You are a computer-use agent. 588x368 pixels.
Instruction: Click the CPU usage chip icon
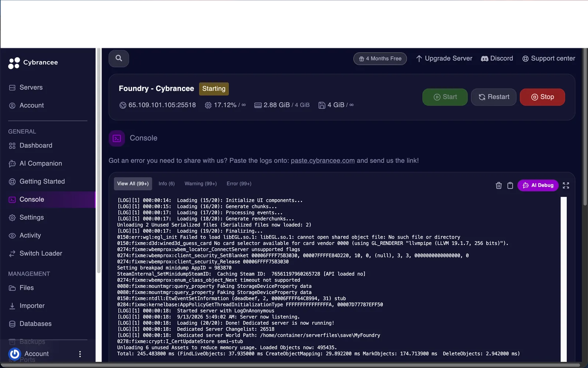[x=208, y=105]
